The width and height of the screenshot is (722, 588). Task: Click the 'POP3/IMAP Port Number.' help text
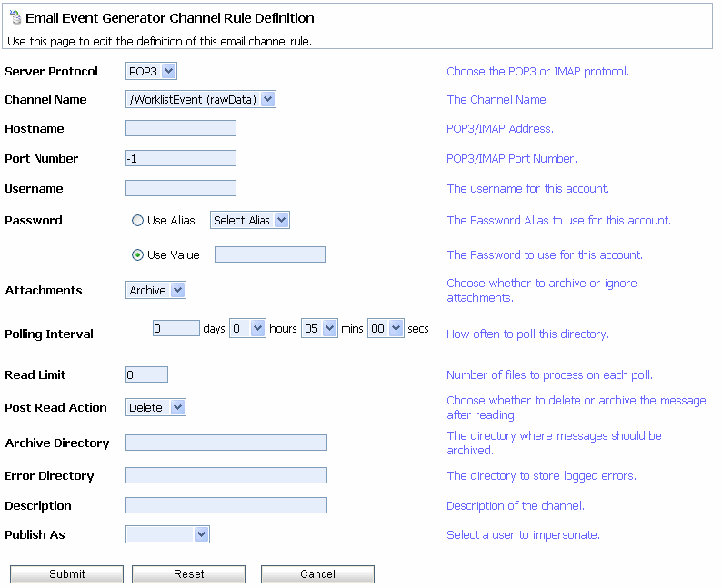(512, 159)
